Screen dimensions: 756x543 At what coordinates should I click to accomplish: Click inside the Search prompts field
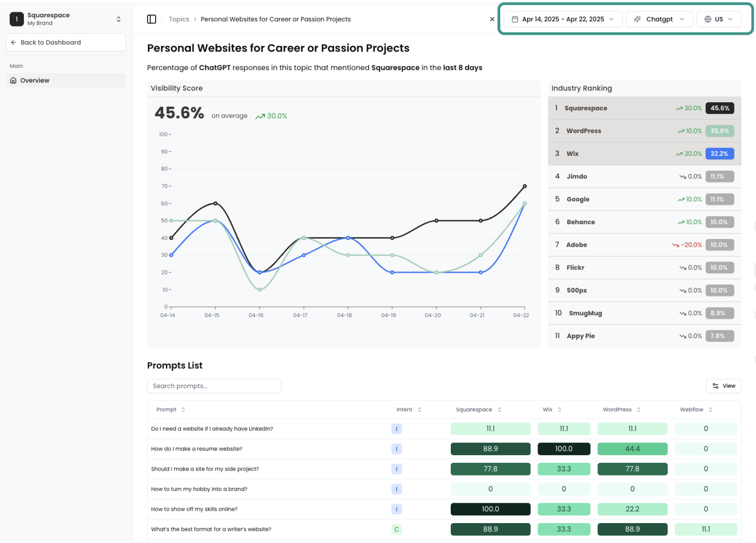213,386
